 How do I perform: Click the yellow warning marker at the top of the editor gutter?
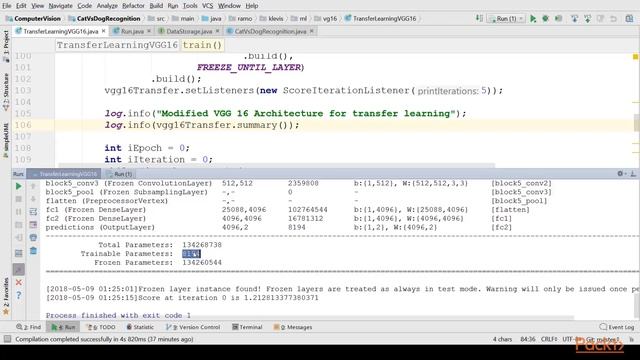(x=636, y=57)
